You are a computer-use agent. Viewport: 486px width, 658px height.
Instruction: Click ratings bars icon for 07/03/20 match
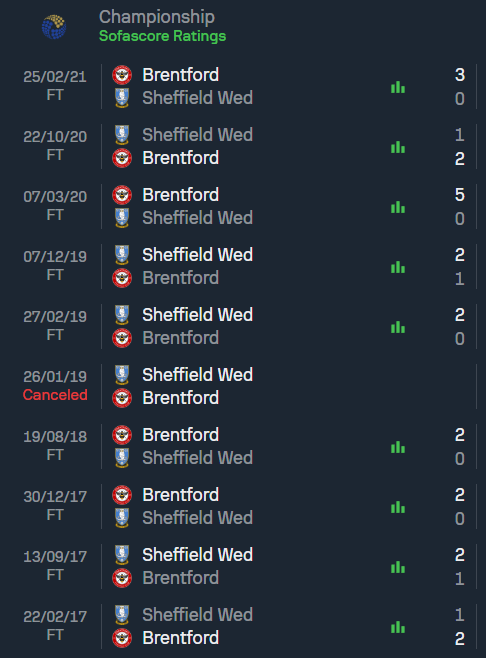point(398,207)
